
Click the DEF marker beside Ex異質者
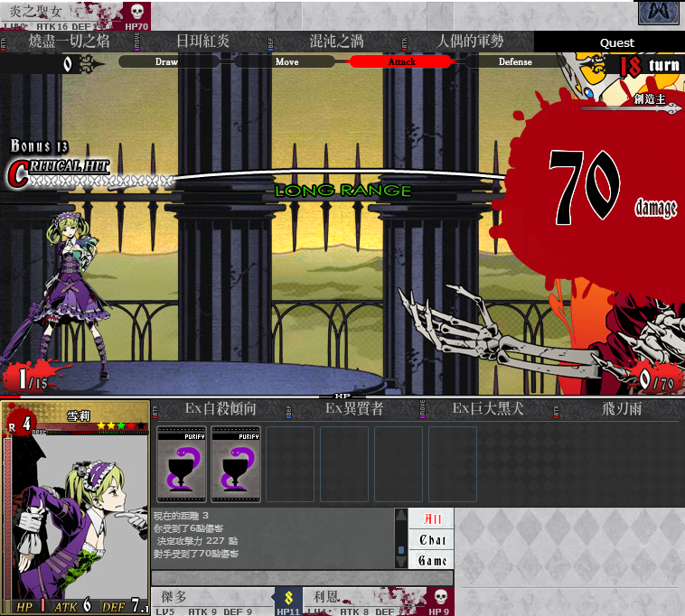click(x=288, y=411)
